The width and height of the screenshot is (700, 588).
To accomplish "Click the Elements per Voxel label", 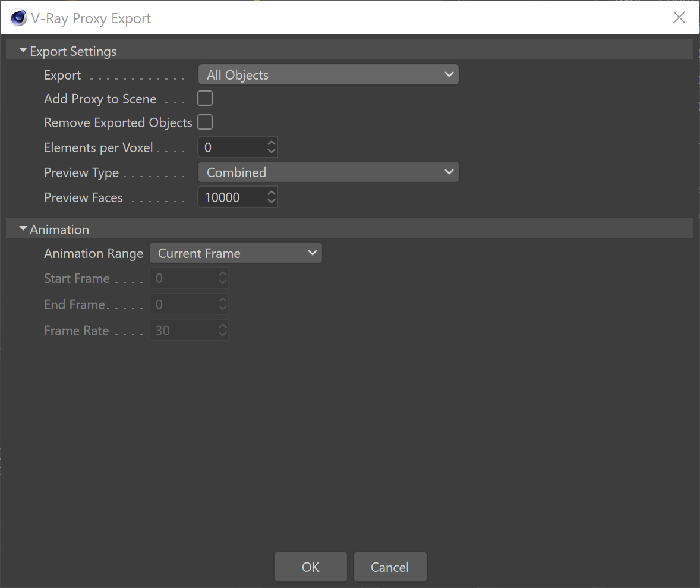I will 98,147.
